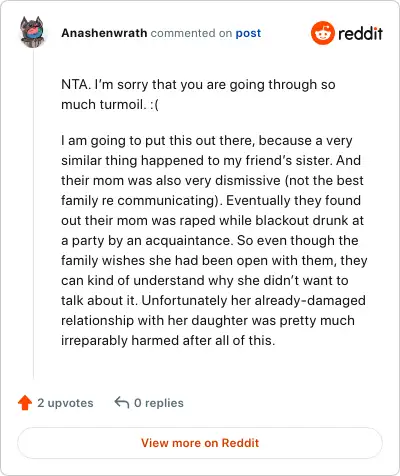
Task: Collapse the comment via the vertical thread line
Action: pos(33,213)
